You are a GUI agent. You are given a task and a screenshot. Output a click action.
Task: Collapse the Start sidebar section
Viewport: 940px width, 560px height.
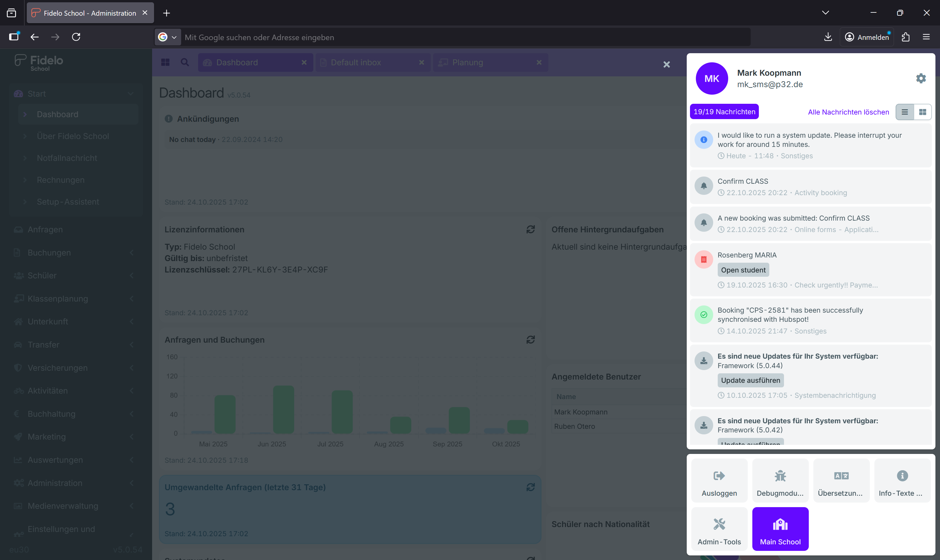coord(75,94)
